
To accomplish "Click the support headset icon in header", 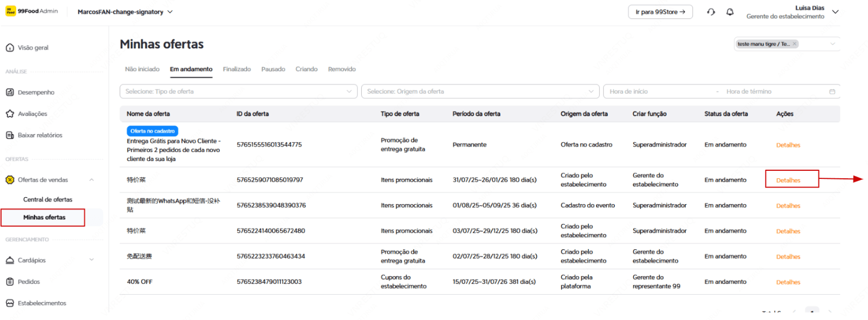I will pos(711,12).
